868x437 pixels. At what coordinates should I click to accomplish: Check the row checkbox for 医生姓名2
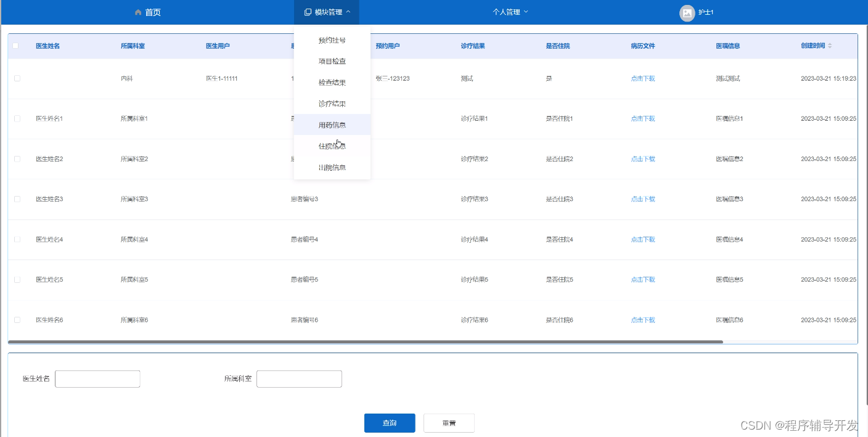pyautogui.click(x=17, y=159)
